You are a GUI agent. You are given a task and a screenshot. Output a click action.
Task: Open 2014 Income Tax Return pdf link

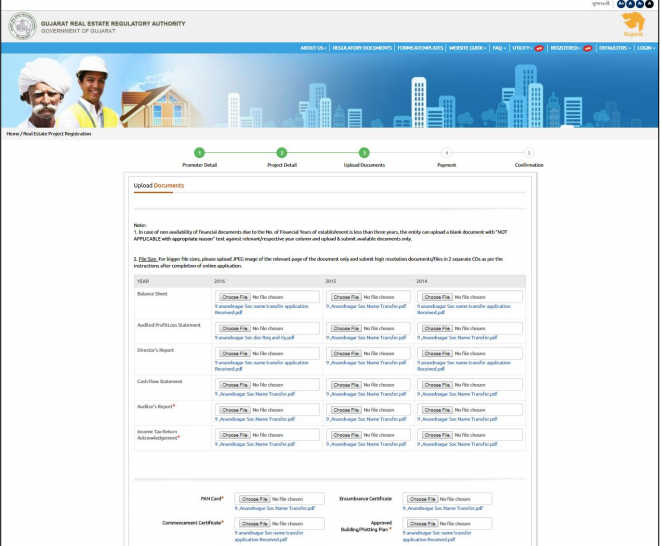tap(457, 444)
